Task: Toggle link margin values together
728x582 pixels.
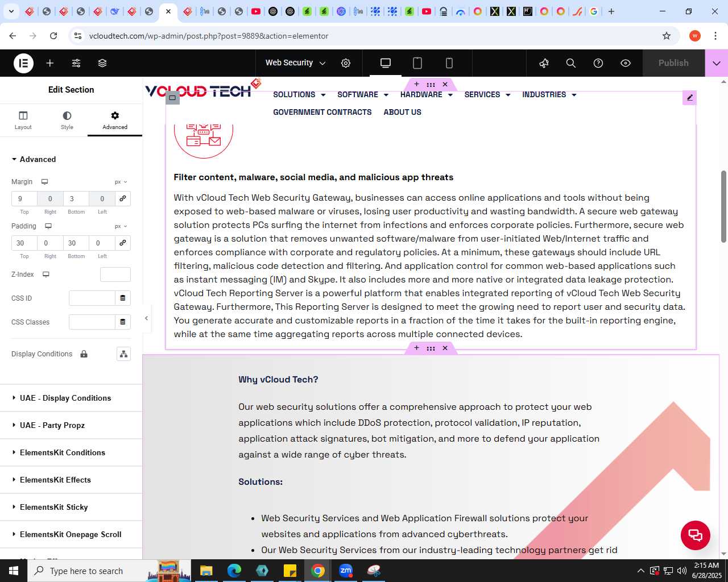Action: [x=122, y=198]
